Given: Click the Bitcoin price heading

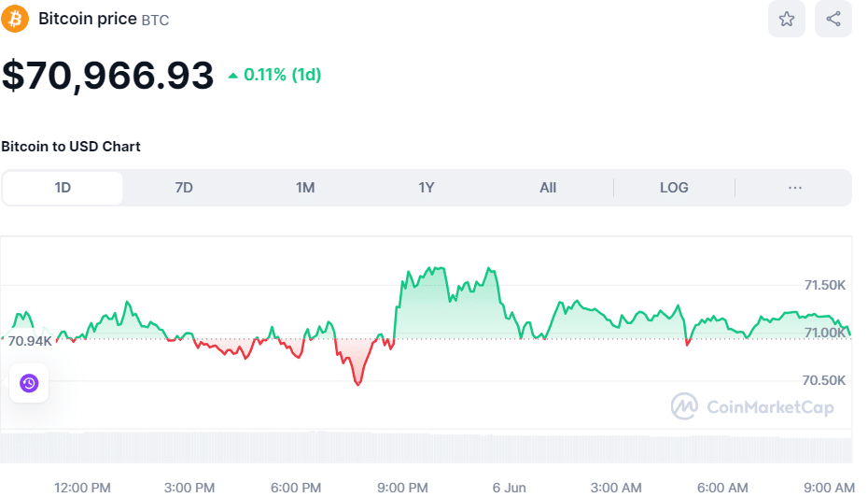Looking at the screenshot, I should point(87,19).
